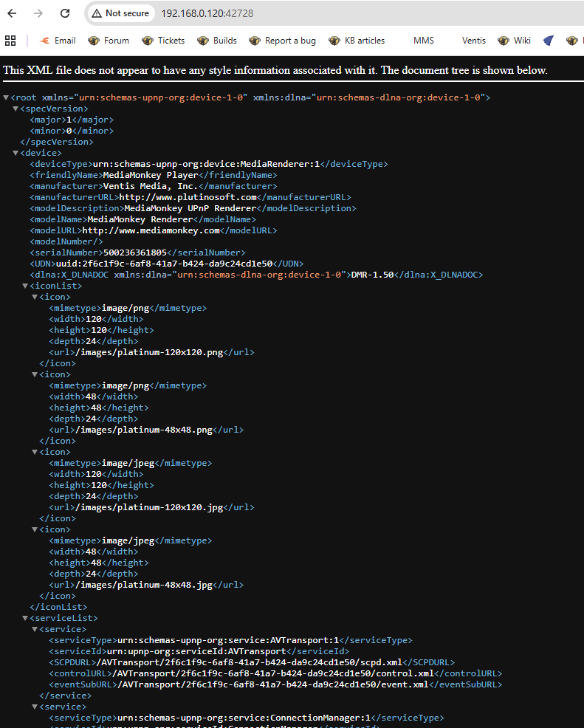Viewport: 584px width, 728px height.
Task: Collapse the specVersion node
Action: (16, 109)
